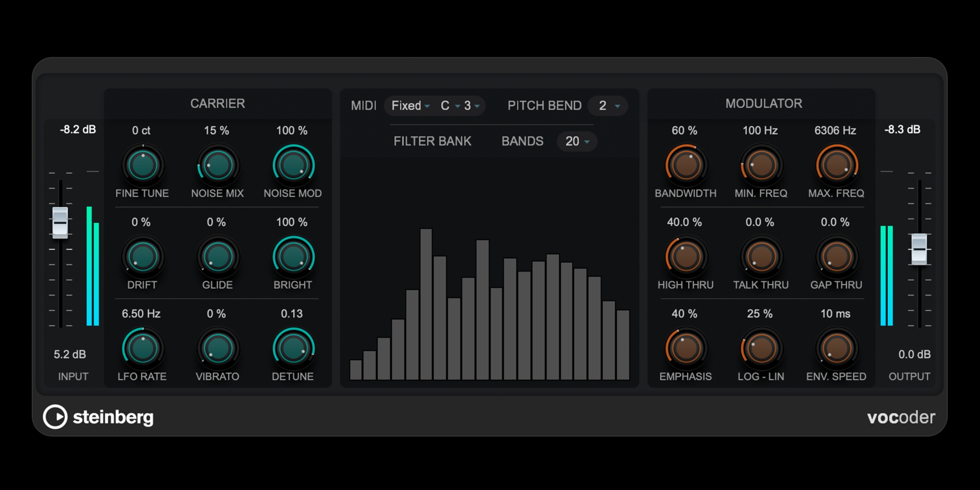Screen dimensions: 980x490
Task: Click the Detune knob
Action: pyautogui.click(x=293, y=348)
